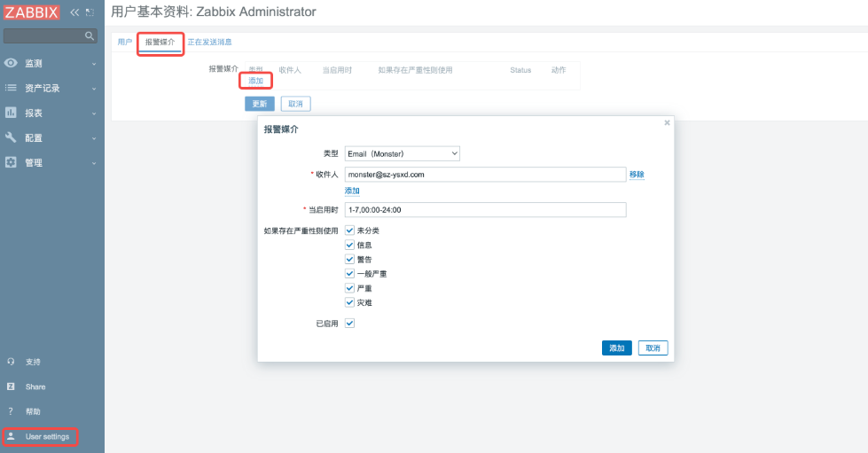Open Share link in sidebar

[x=35, y=387]
